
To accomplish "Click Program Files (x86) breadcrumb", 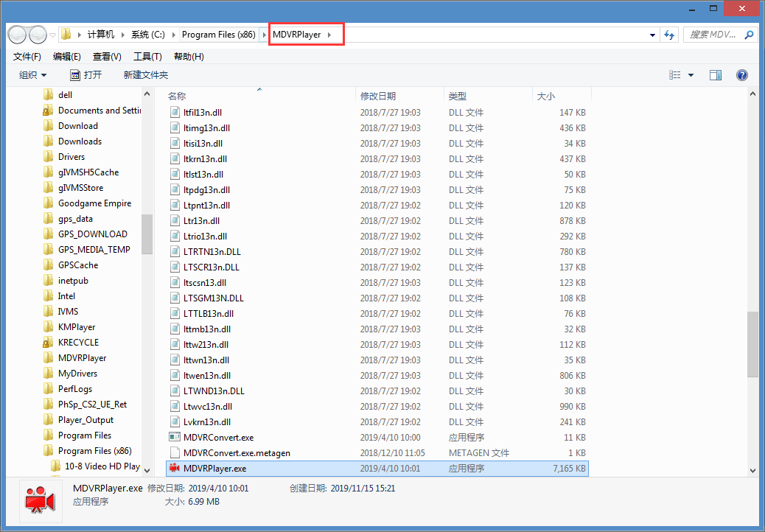I will 219,35.
